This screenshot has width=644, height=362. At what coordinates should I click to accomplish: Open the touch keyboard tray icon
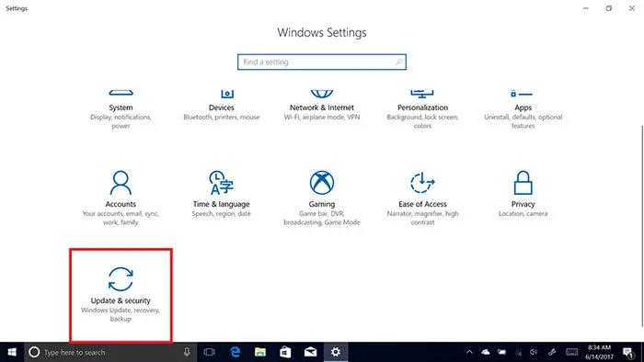pos(571,352)
